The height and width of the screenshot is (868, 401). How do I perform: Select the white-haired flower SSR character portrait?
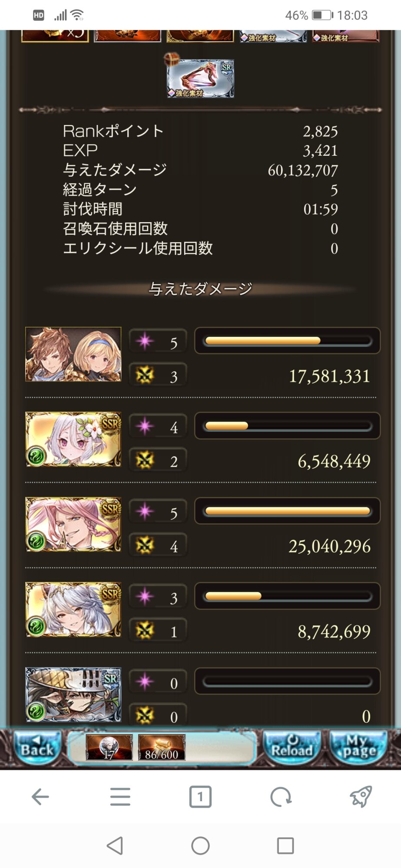pos(73,439)
